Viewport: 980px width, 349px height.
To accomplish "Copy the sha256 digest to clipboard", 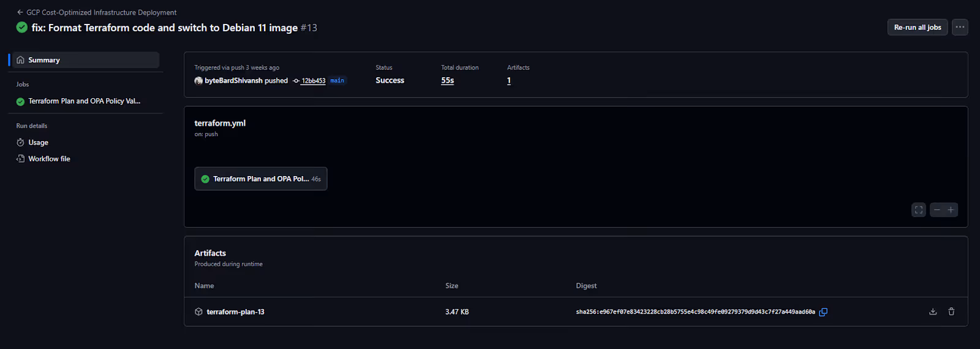I will [823, 312].
